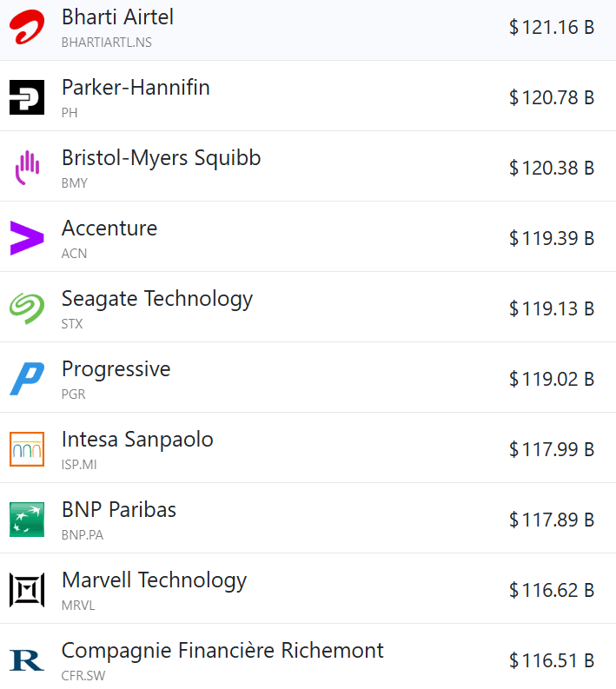Click the Marvell Technology $116.62 B value

pos(551,590)
